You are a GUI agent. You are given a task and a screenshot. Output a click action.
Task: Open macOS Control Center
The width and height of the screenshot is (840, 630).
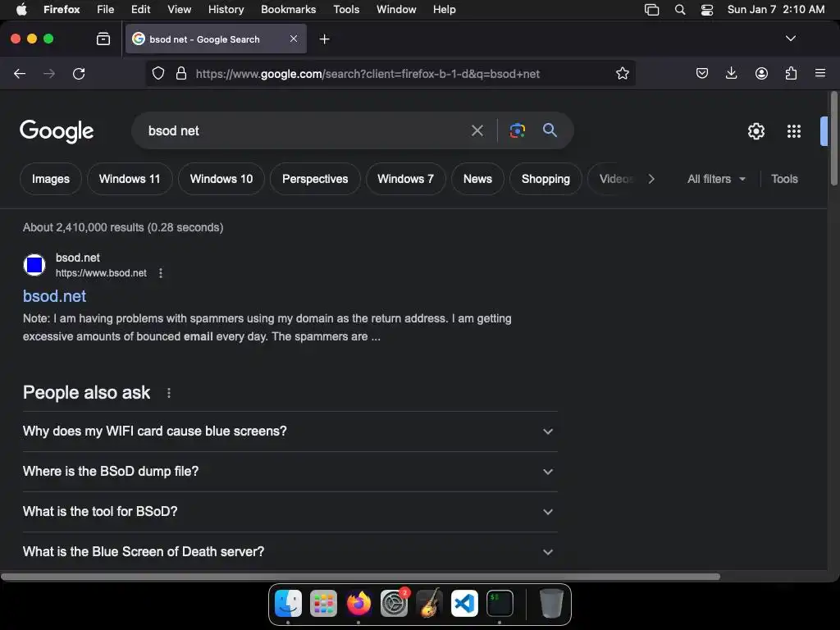click(x=707, y=10)
